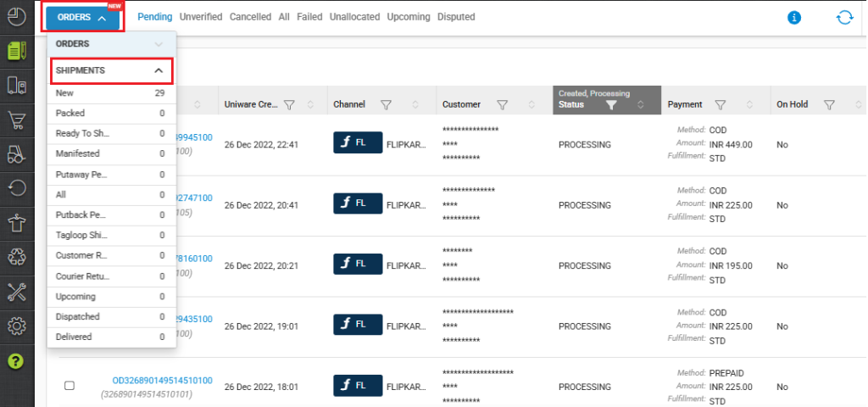868x407 pixels.
Task: Switch to the Cancelled tab
Action: (250, 17)
